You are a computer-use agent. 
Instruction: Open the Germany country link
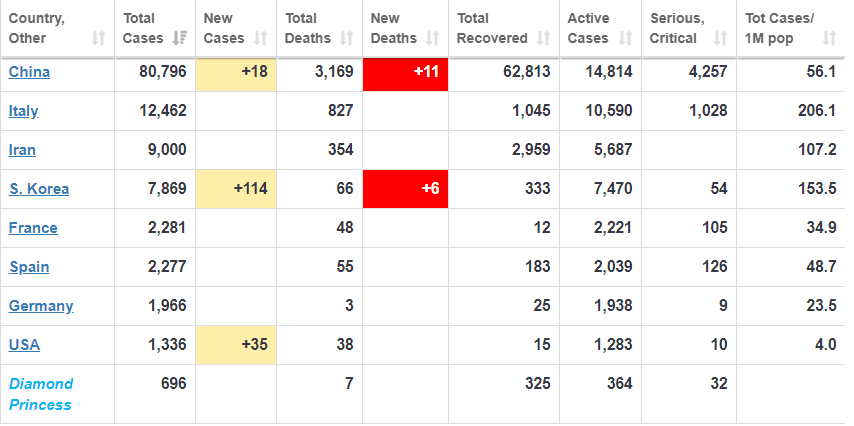click(x=41, y=306)
